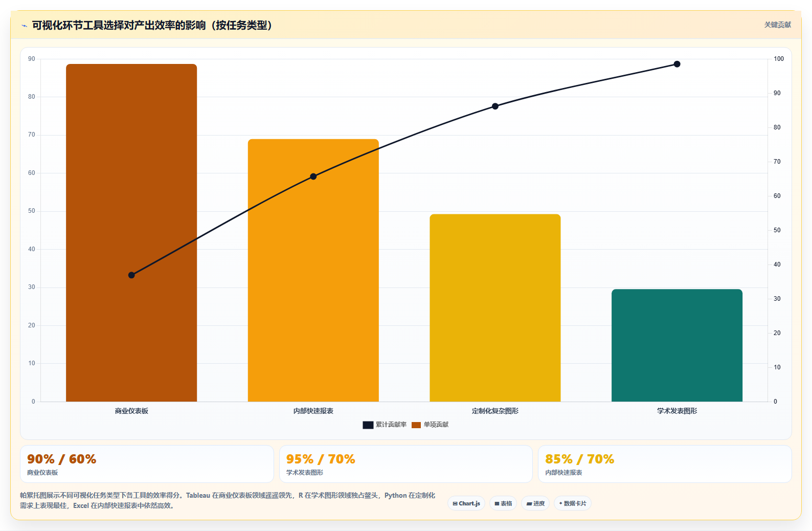Click the cumulative line point above 定制化复杂图形
812x531 pixels.
click(x=495, y=106)
